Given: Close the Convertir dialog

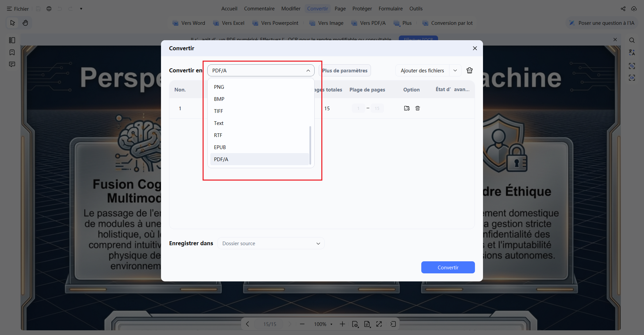Looking at the screenshot, I should click(x=475, y=48).
